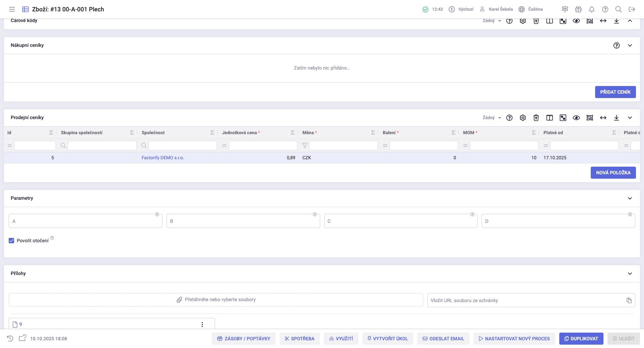Viewport: 644px width, 348px height.
Task: Sort by the Balení column header
Action: pos(389,133)
